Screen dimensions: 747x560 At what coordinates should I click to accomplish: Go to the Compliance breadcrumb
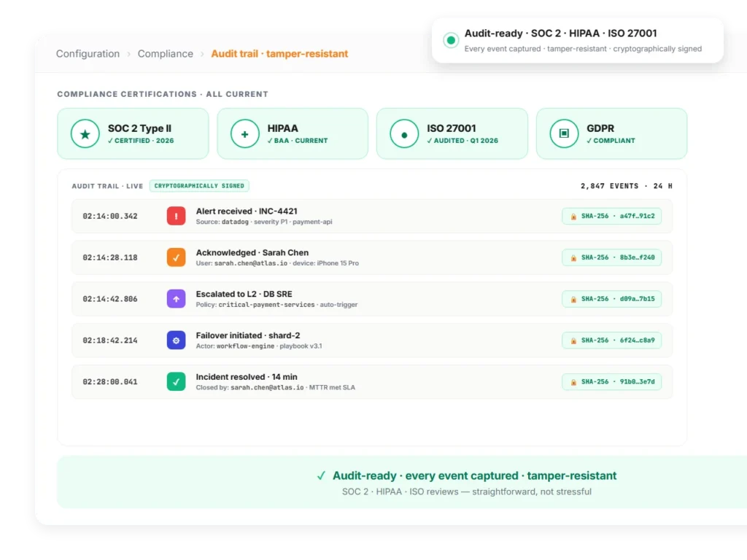tap(166, 54)
